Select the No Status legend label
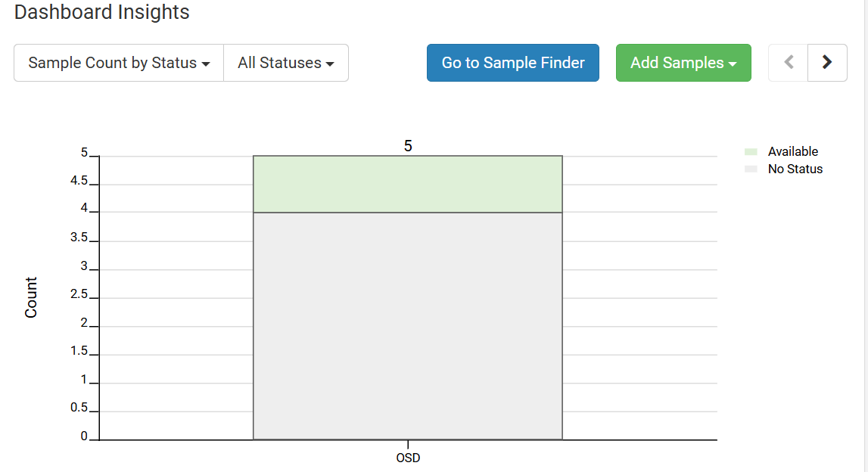 [795, 169]
